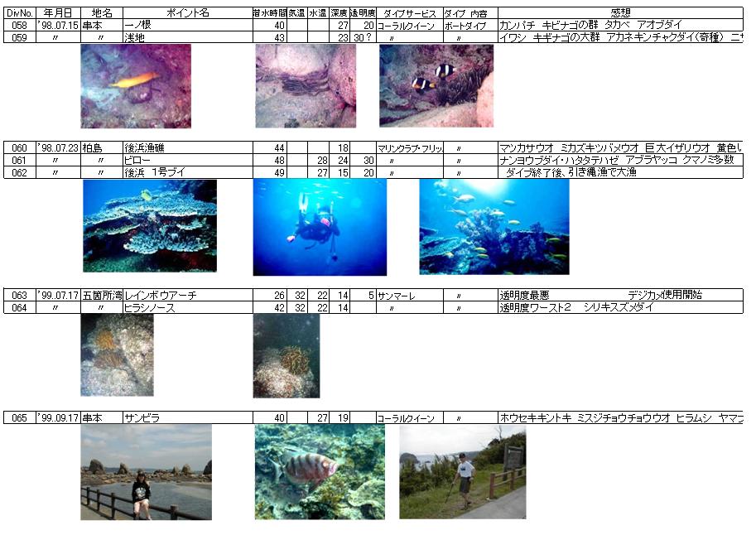Open the yellow fish school reef photo
Viewport: 756px width, 535px height.
pos(494,226)
